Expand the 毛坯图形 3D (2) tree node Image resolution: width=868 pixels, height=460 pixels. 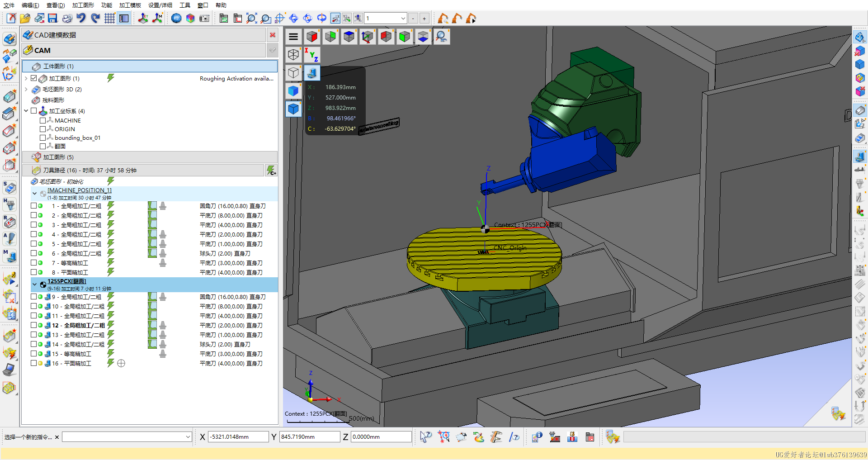pyautogui.click(x=26, y=89)
